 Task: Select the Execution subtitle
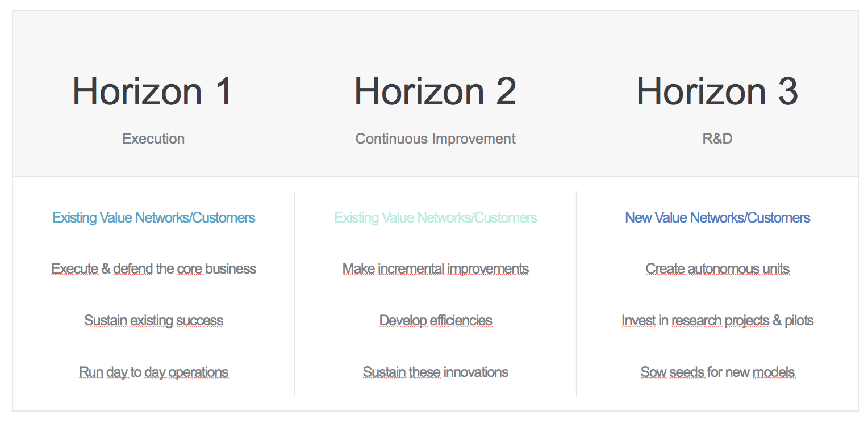coord(153,139)
